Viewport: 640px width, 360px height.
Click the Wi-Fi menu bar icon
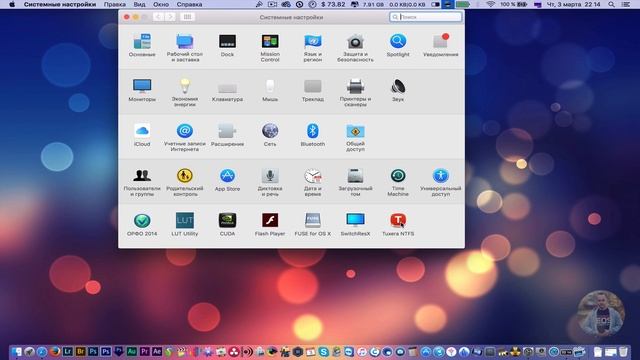(x=491, y=4)
